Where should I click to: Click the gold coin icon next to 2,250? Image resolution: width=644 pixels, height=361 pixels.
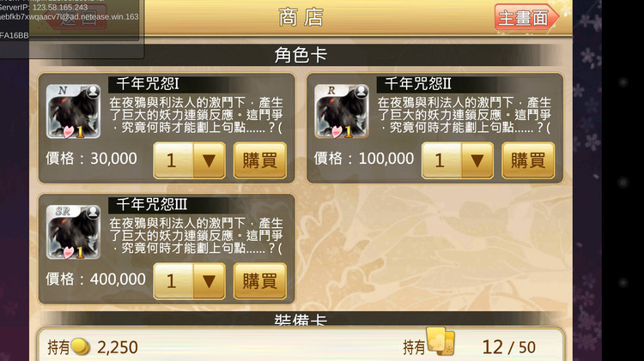coord(81,346)
